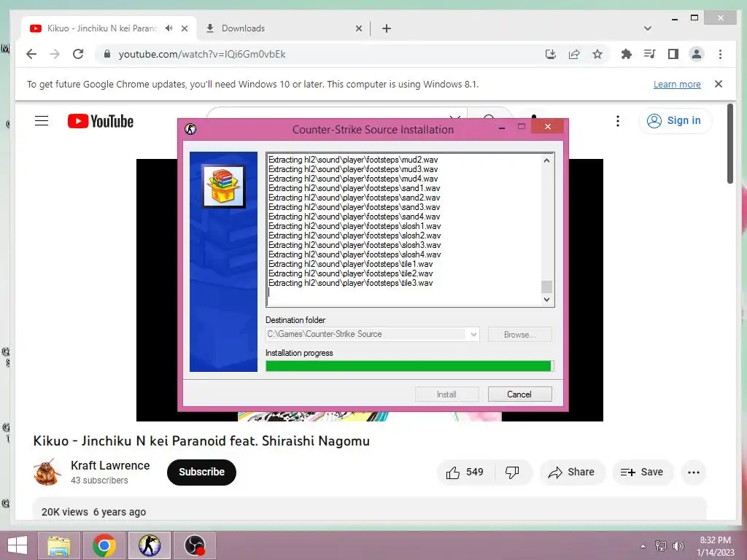The width and height of the screenshot is (747, 560).
Task: Click the log line mud2.wav
Action: pyautogui.click(x=352, y=160)
